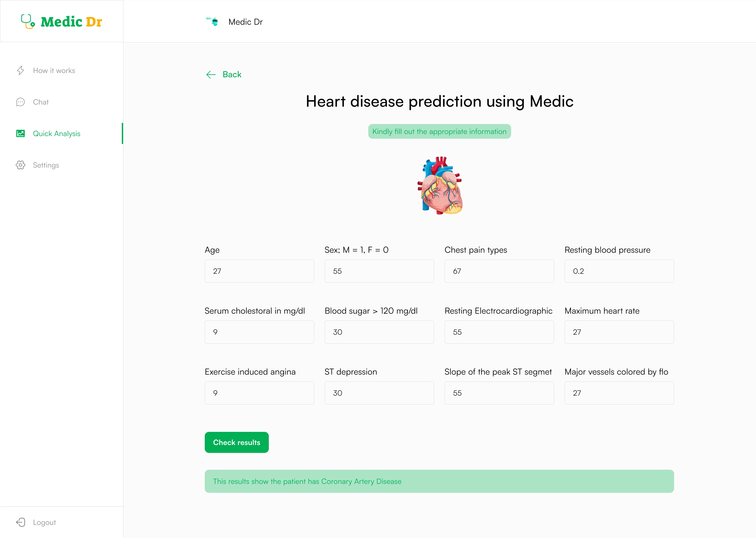Submit with the Check results button

(x=237, y=442)
